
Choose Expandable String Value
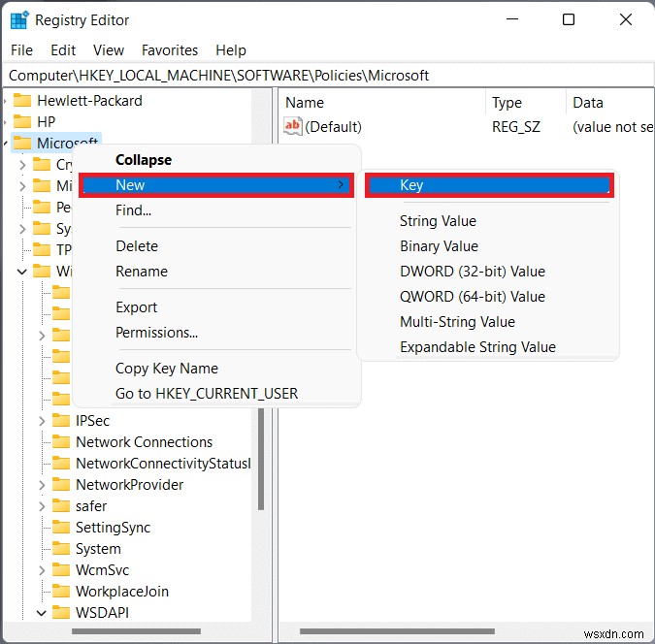click(489, 346)
